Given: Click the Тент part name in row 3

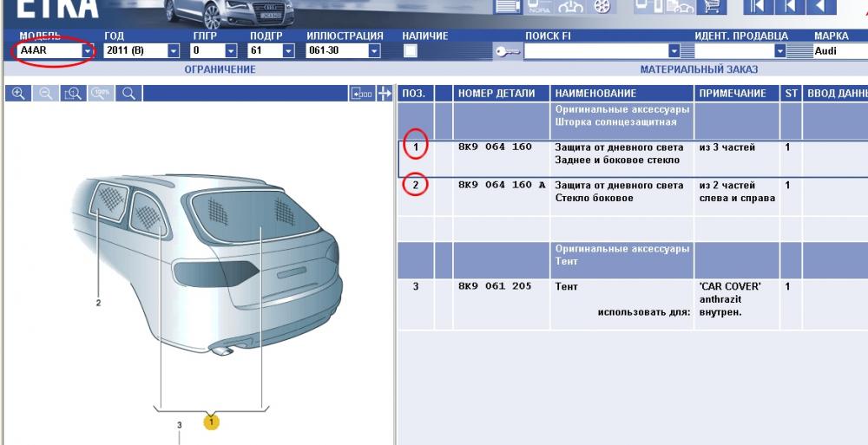Looking at the screenshot, I should (566, 287).
